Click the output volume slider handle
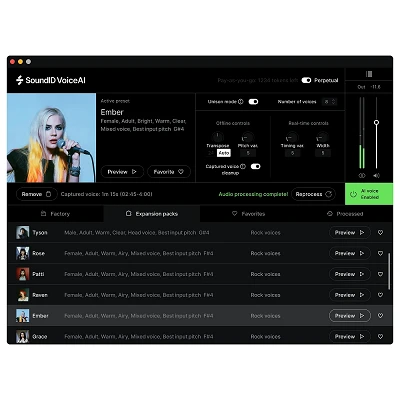 click(376, 122)
